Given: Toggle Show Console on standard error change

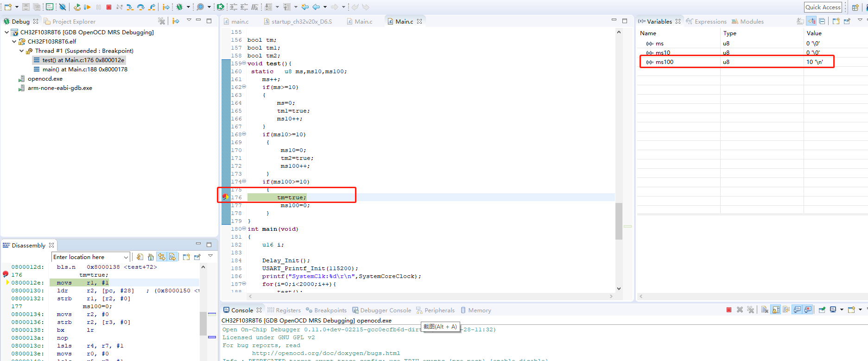Looking at the screenshot, I should click(808, 310).
